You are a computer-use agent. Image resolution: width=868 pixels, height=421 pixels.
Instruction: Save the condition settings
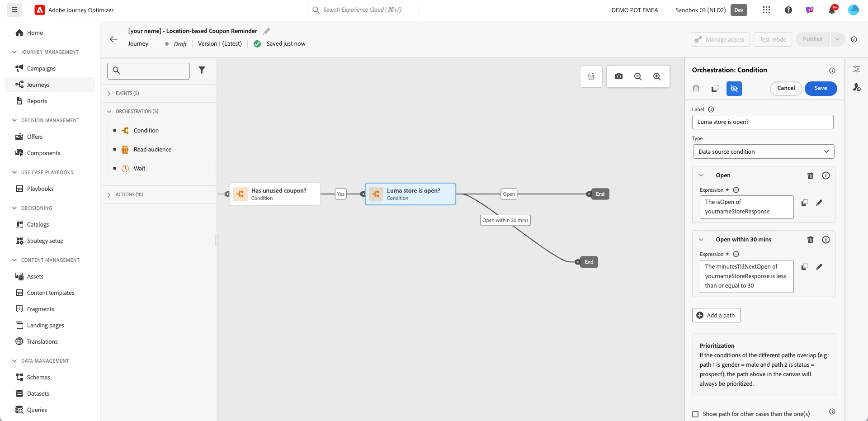coord(821,89)
